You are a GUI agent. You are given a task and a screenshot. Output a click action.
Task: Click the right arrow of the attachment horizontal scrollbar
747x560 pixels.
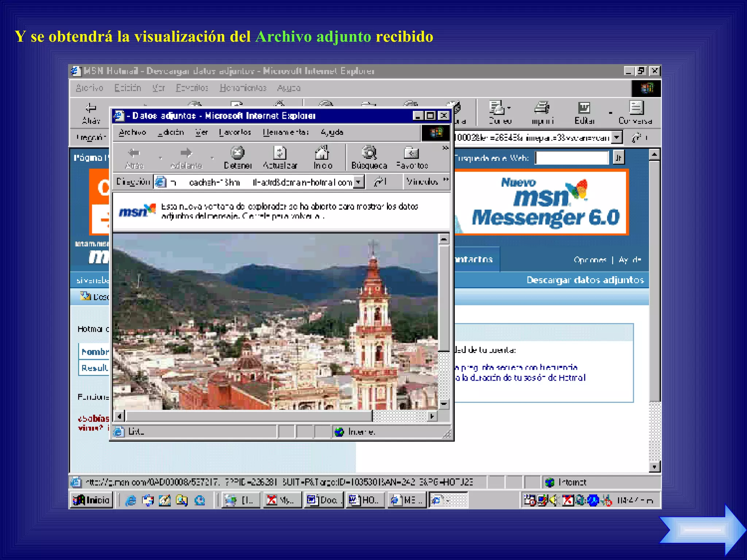(432, 416)
